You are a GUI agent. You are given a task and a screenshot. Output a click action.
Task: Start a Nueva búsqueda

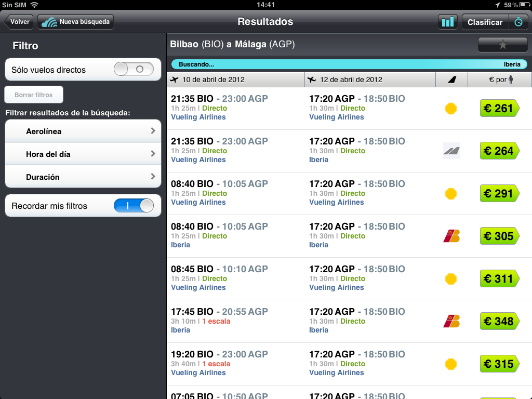click(x=75, y=22)
